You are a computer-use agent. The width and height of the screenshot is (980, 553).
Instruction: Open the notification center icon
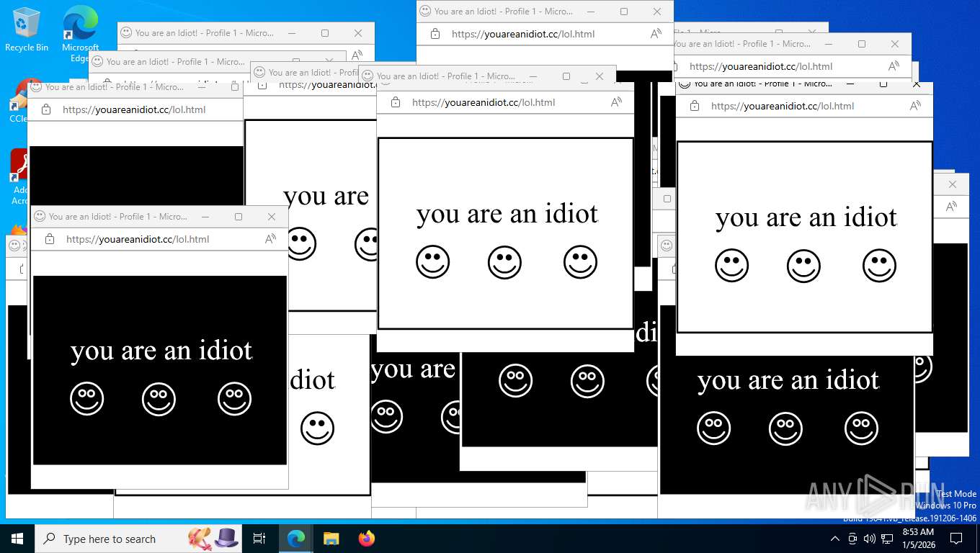(956, 539)
